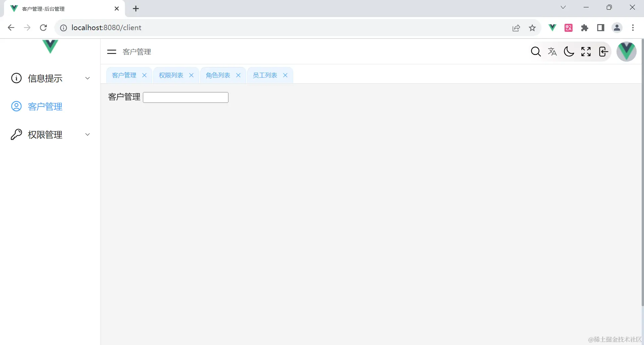Click the page vertical scrollbar
The height and width of the screenshot is (345, 644).
click(642, 172)
